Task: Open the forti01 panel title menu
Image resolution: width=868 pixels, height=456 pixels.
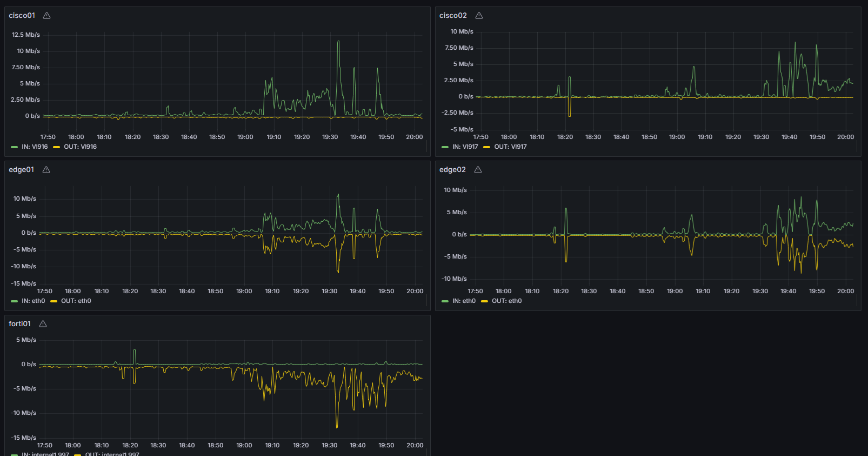Action: click(x=19, y=324)
